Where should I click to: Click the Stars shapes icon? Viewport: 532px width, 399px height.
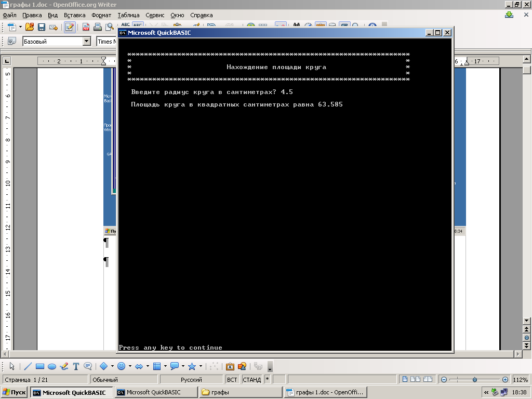tap(192, 366)
